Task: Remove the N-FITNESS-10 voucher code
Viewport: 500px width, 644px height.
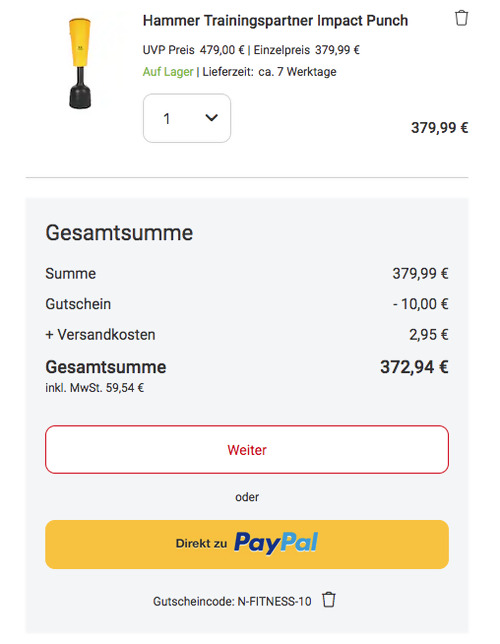Action: (329, 600)
